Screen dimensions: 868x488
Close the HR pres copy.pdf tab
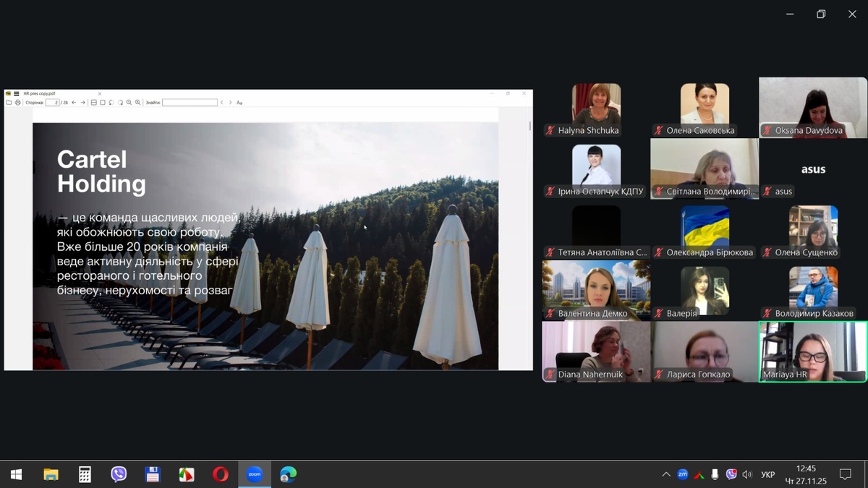[x=100, y=93]
